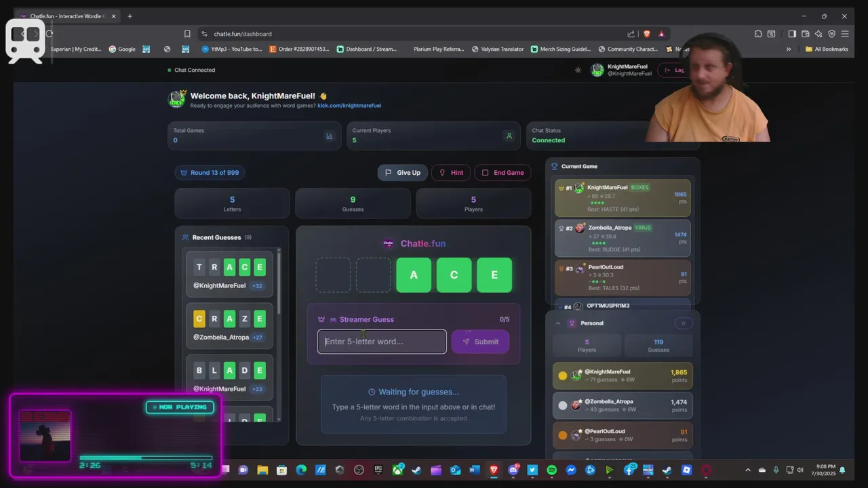Image resolution: width=868 pixels, height=488 pixels.
Task: Select PearlOutLoud #3 in Current Game
Action: (623, 277)
